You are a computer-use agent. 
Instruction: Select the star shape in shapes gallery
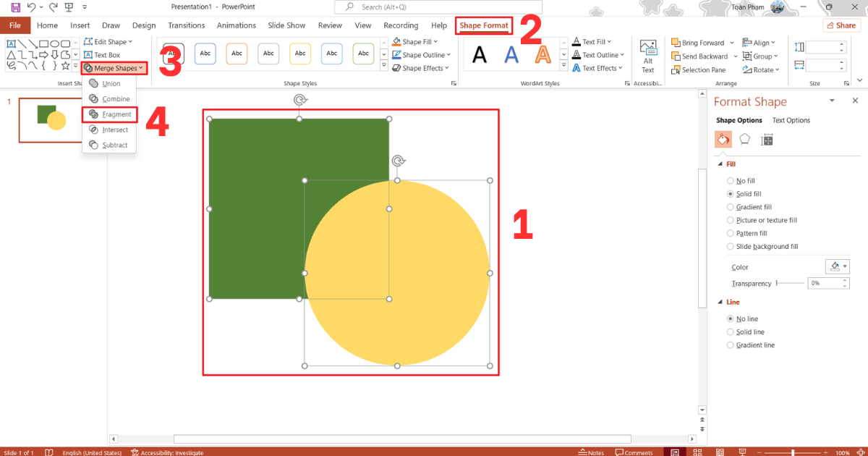point(66,65)
